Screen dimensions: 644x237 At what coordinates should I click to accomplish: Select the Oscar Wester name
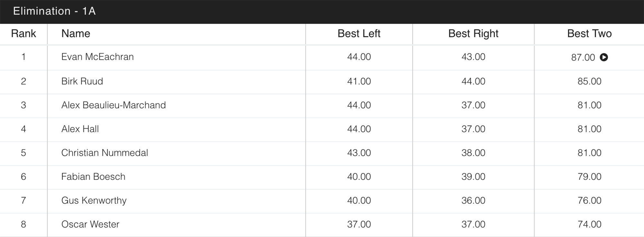tap(90, 224)
